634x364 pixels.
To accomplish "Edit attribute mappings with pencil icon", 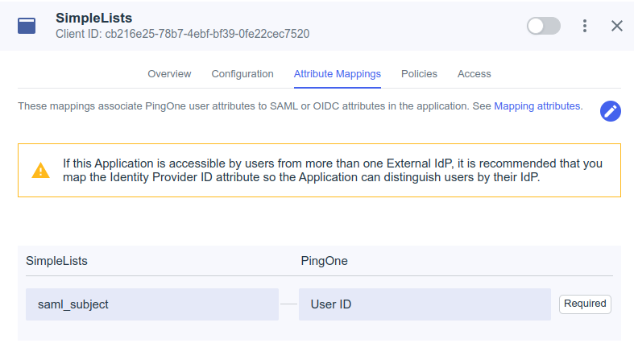I will tap(611, 111).
